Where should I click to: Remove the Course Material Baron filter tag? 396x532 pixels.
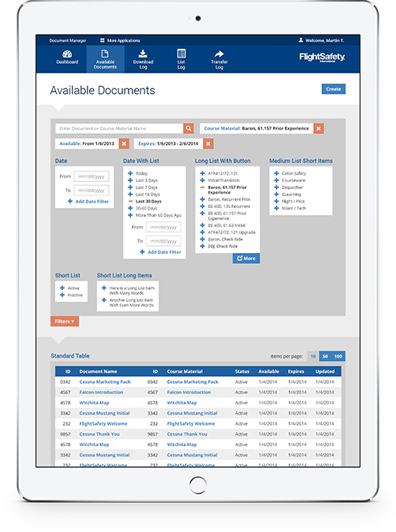click(319, 128)
